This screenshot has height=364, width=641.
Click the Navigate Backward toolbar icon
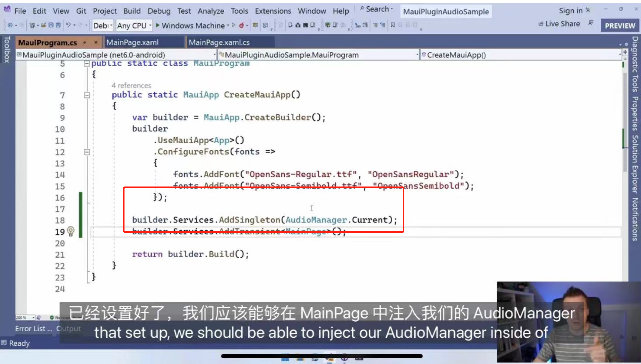pos(10,25)
